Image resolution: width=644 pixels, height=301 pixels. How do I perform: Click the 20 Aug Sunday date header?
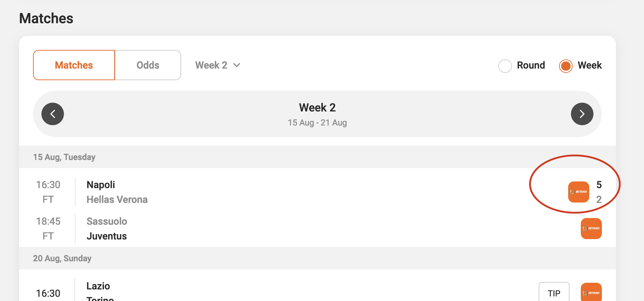click(x=62, y=258)
